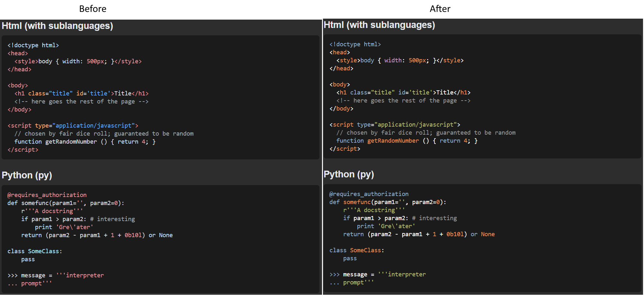Click the docstring line in After panel
The image size is (644, 295).
click(374, 210)
